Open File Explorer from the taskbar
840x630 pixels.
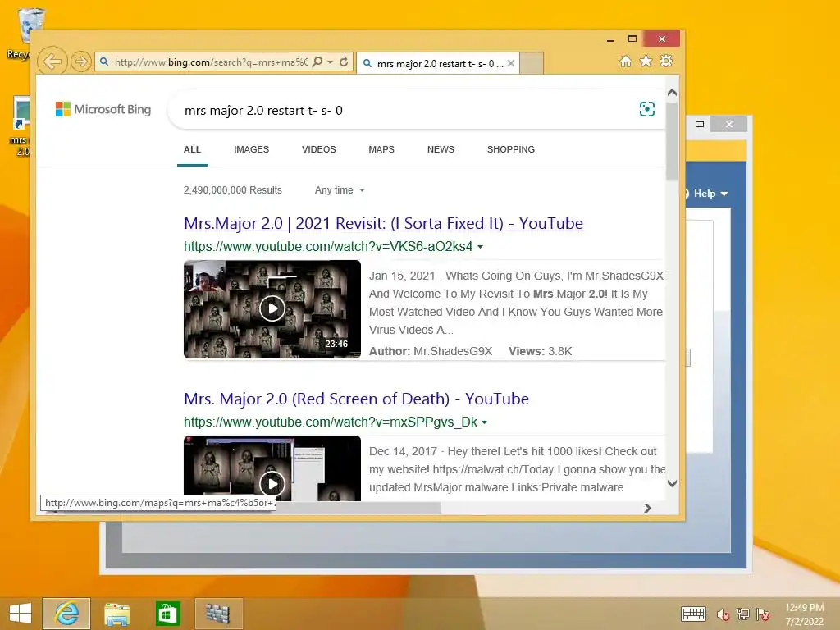click(116, 614)
